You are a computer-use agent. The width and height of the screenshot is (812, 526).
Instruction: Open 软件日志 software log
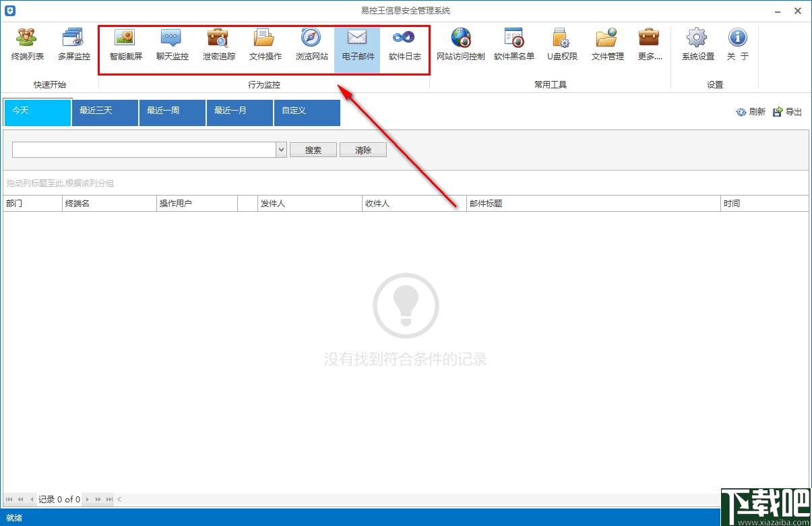[x=405, y=45]
